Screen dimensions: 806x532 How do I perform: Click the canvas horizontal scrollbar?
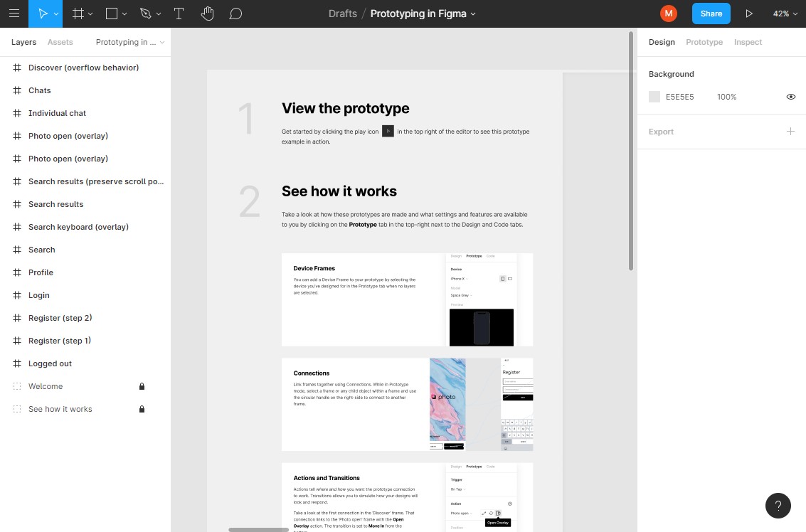tap(258, 529)
